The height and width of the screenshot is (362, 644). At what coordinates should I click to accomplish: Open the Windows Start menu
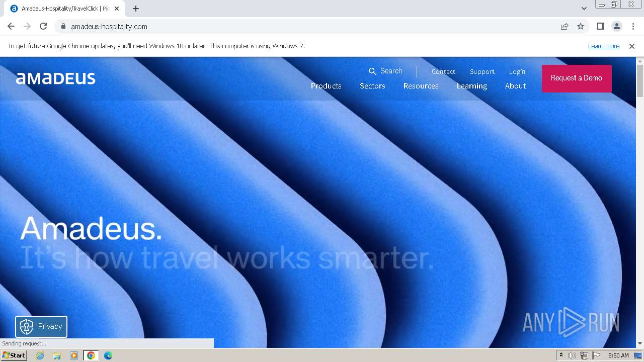[14, 355]
